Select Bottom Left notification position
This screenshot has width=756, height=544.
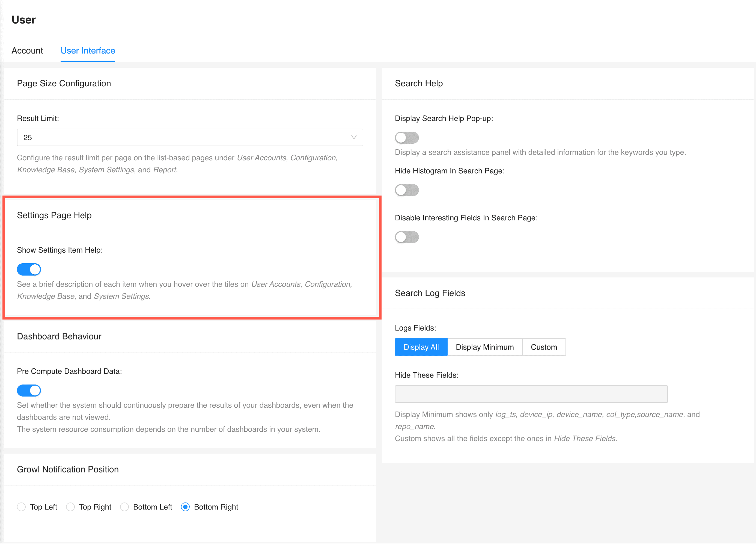click(x=124, y=507)
